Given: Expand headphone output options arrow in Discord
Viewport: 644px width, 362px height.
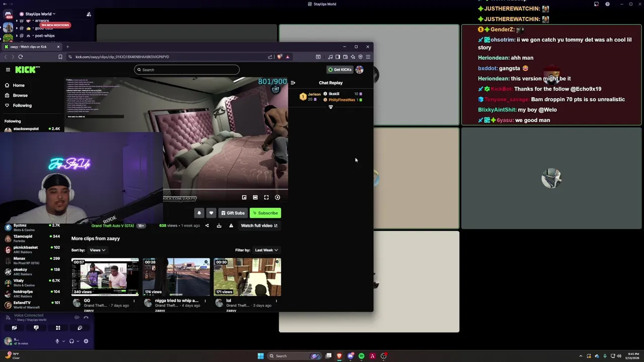Looking at the screenshot, I should coord(78,341).
